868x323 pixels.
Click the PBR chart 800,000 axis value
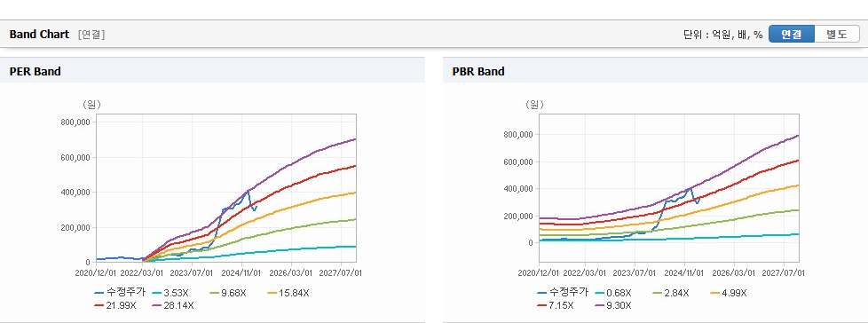[518, 134]
